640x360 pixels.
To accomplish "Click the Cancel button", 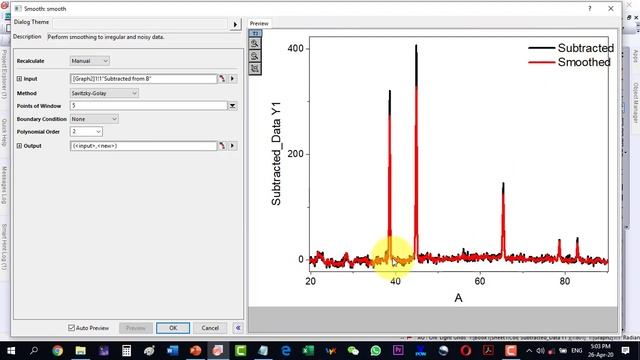I will [210, 328].
